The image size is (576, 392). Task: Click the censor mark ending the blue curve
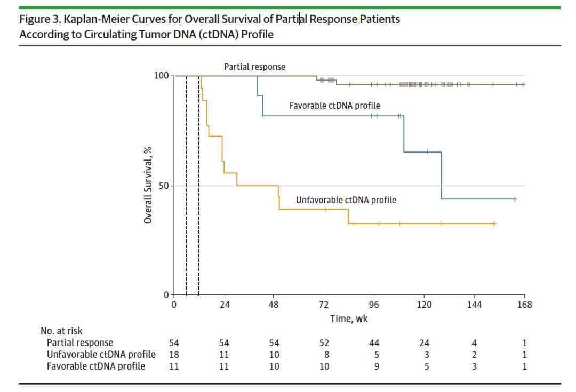tap(515, 199)
